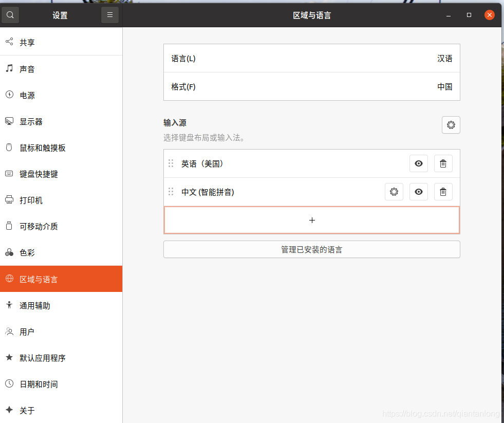Open preferences gear for 中文 (智能拼音)

coord(394,192)
